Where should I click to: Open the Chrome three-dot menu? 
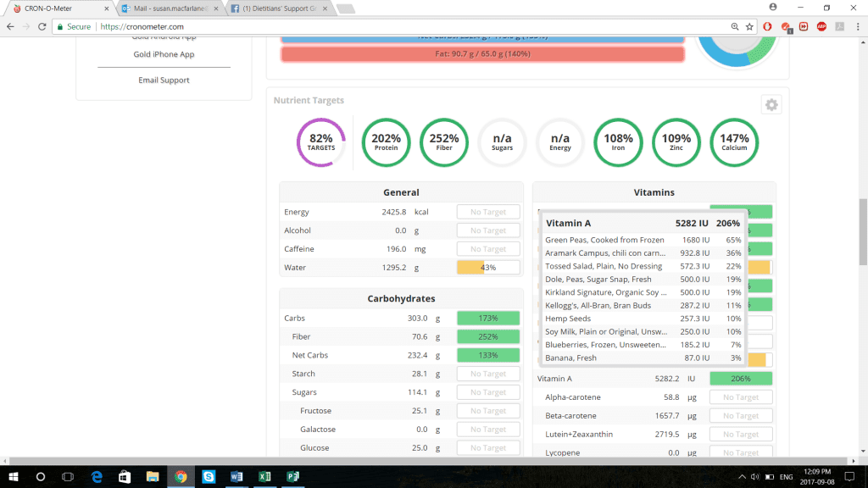pos(858,26)
